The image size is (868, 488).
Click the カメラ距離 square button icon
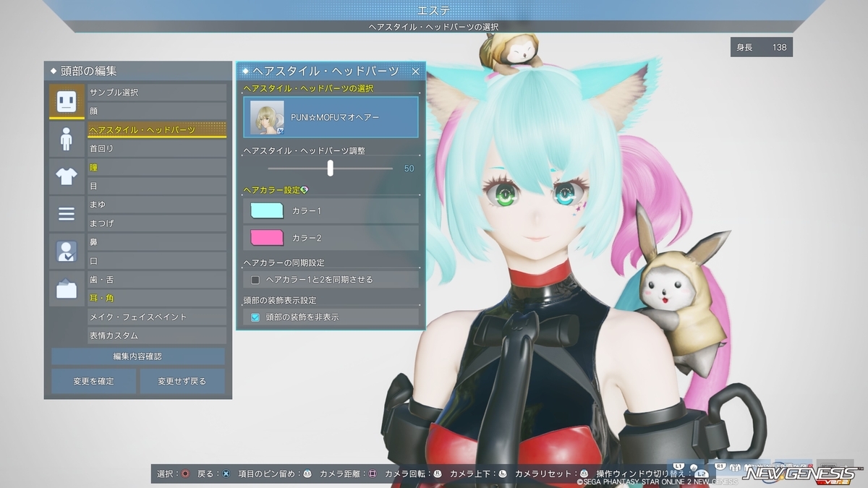[x=373, y=474]
